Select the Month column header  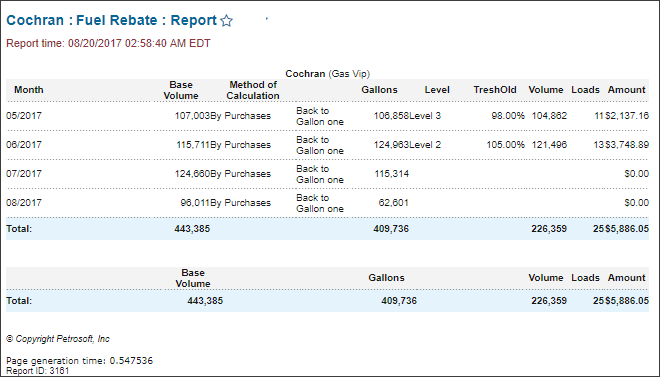(x=29, y=90)
